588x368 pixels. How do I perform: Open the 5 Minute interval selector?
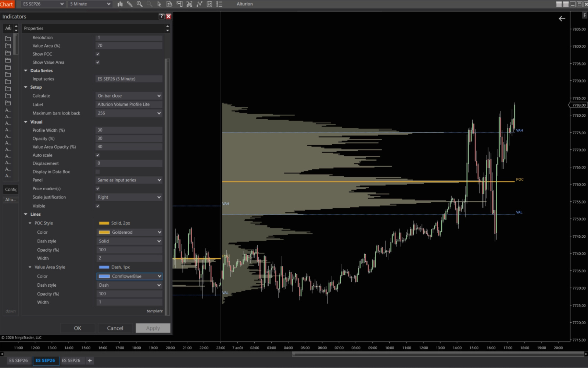pyautogui.click(x=90, y=4)
